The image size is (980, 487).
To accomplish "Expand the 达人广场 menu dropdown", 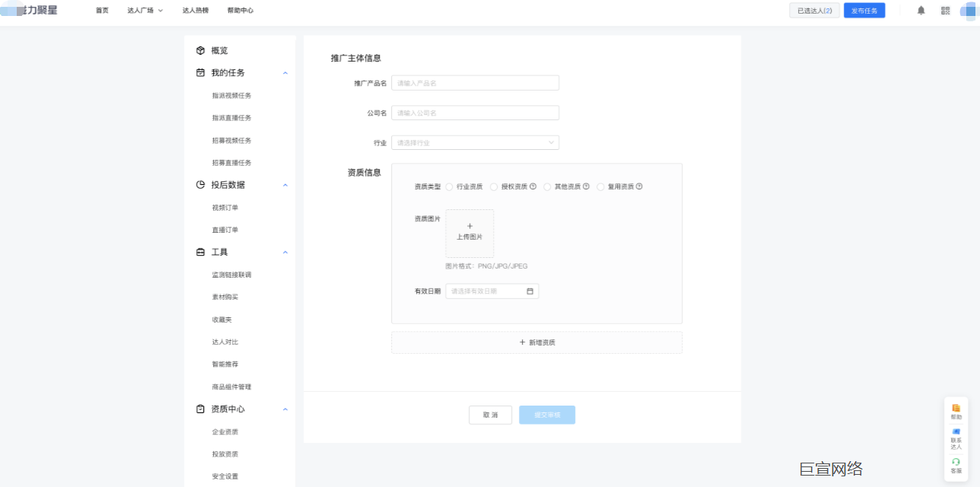I will tap(145, 11).
